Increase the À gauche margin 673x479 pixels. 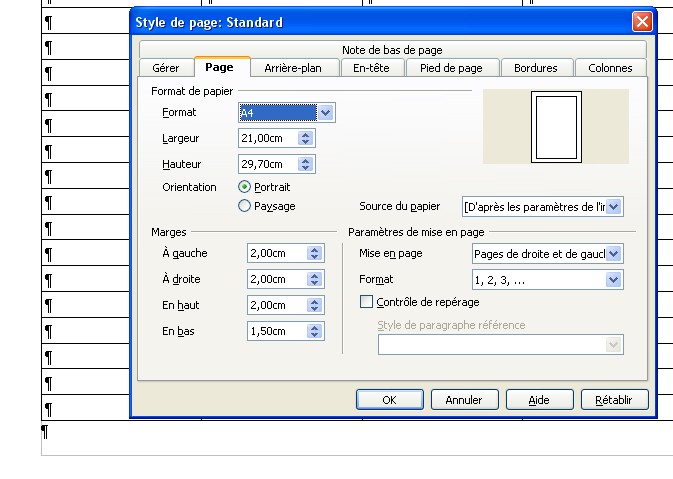pyautogui.click(x=315, y=250)
